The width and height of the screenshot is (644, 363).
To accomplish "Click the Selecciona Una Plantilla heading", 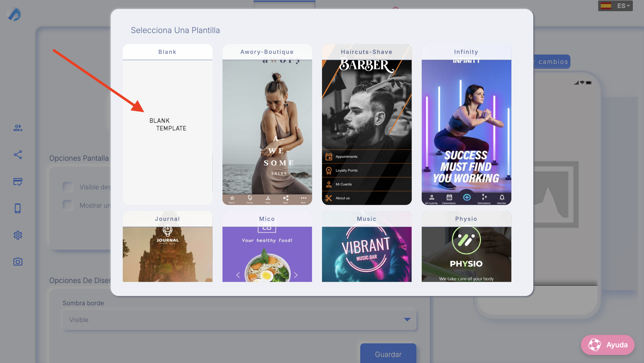I will pos(175,30).
